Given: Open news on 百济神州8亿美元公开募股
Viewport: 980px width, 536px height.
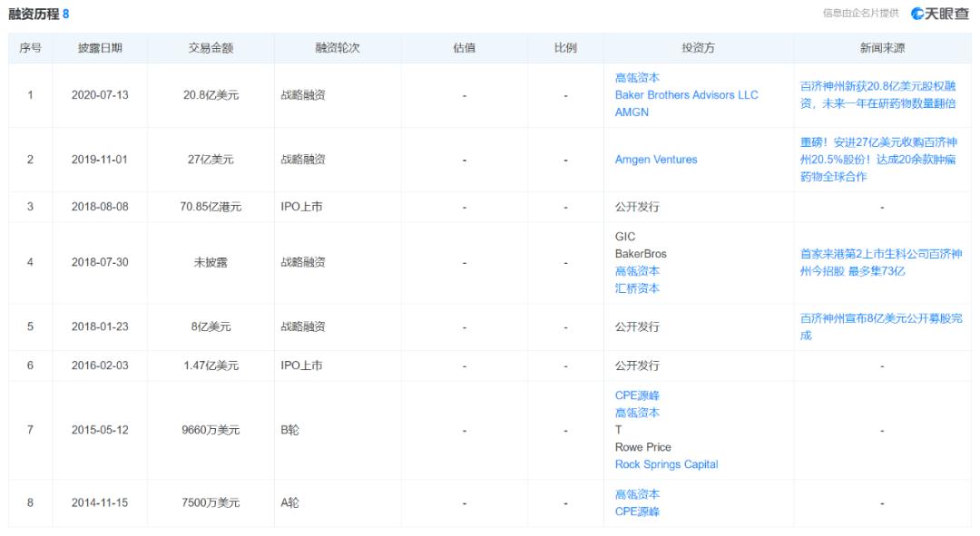Looking at the screenshot, I should tap(880, 326).
